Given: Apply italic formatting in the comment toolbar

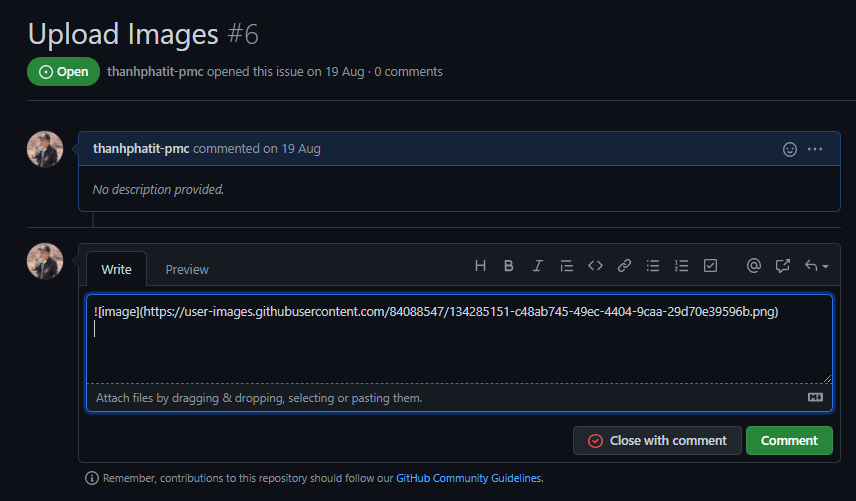Looking at the screenshot, I should coord(538,266).
